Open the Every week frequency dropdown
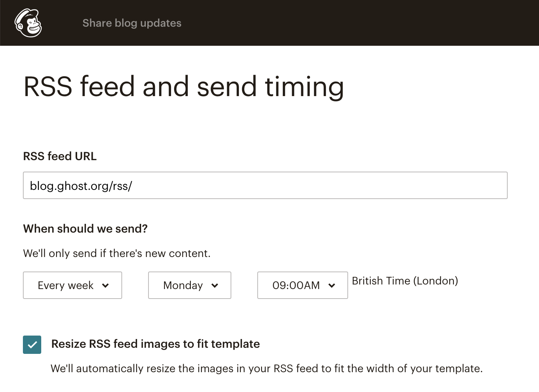Image resolution: width=539 pixels, height=392 pixels. (x=66, y=285)
